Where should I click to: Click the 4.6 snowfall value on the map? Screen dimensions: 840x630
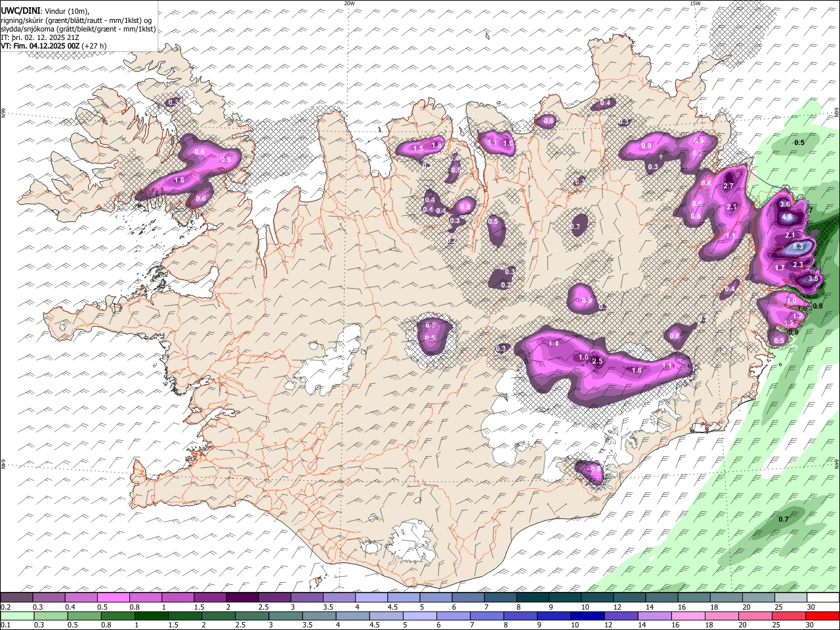click(787, 217)
